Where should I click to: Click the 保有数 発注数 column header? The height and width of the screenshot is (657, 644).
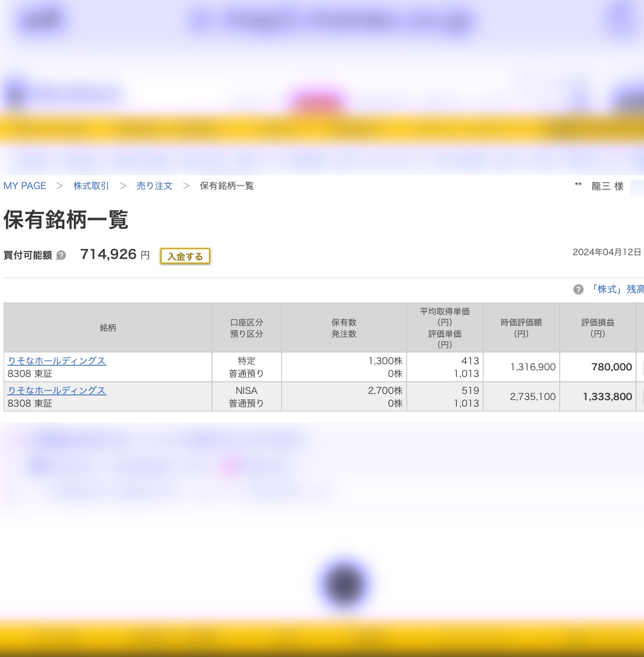(344, 328)
